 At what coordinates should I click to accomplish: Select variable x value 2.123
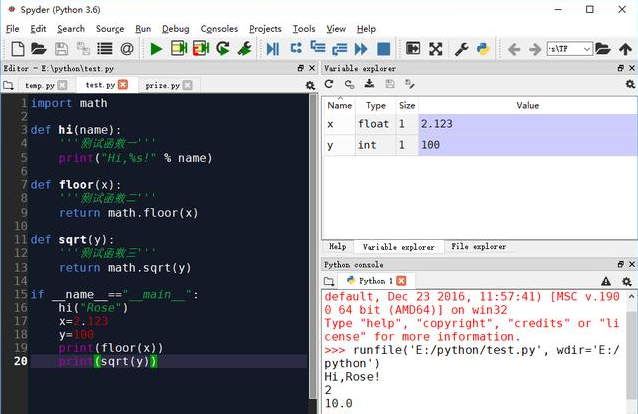(527, 124)
